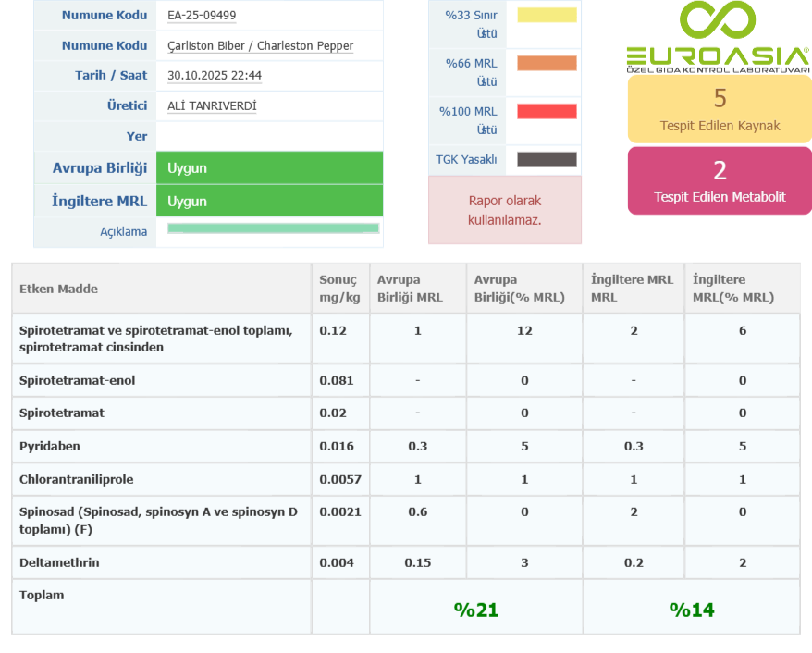Select the orange %66 MRL Üstü swatch

(547, 64)
